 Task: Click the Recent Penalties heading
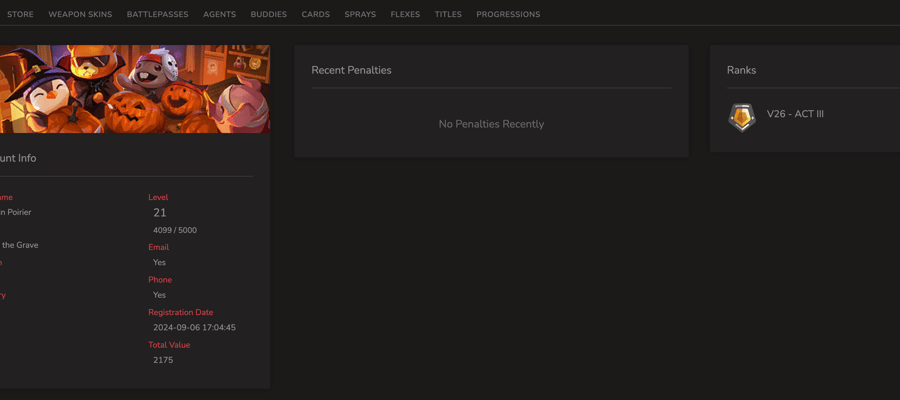(x=351, y=70)
